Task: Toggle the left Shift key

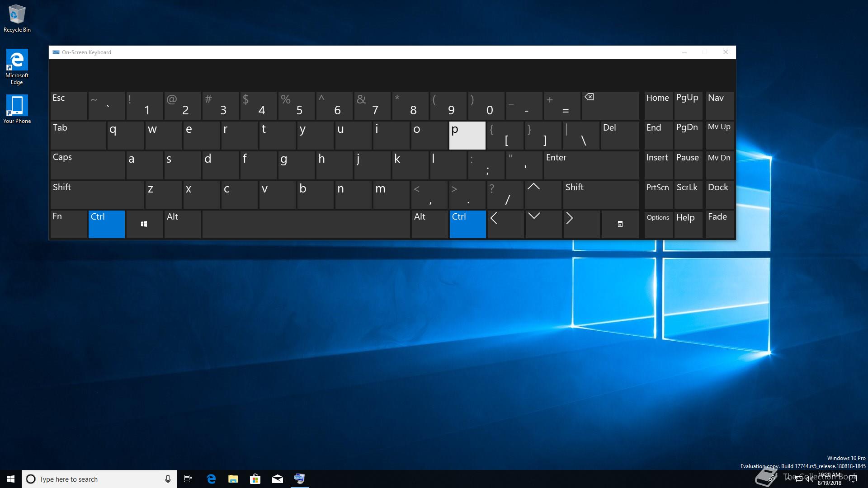Action: pos(96,195)
